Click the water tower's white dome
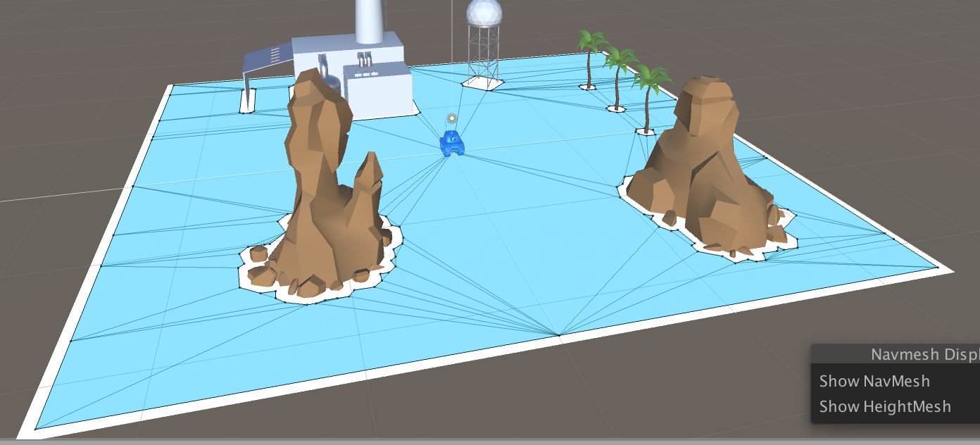Viewport: 980px width, 445px height. click(484, 13)
